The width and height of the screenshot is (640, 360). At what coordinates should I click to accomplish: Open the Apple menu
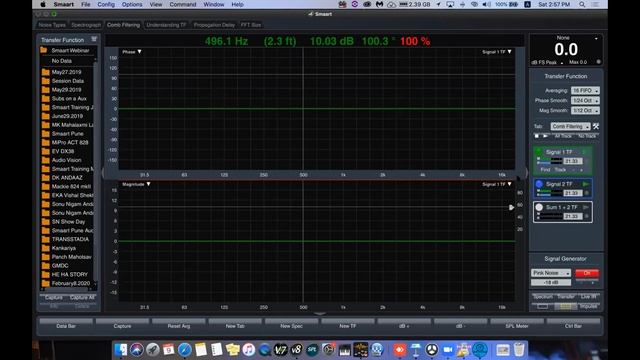click(43, 4)
